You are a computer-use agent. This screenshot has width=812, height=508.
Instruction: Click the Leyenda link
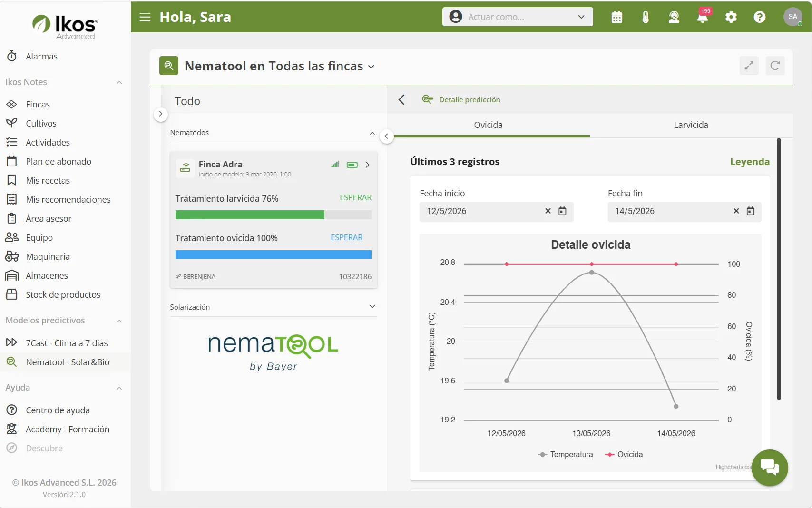coord(750,162)
